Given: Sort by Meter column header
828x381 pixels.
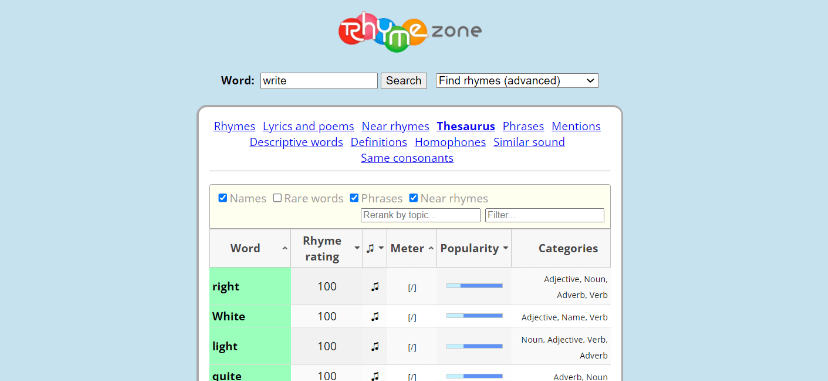Looking at the screenshot, I should tap(411, 248).
